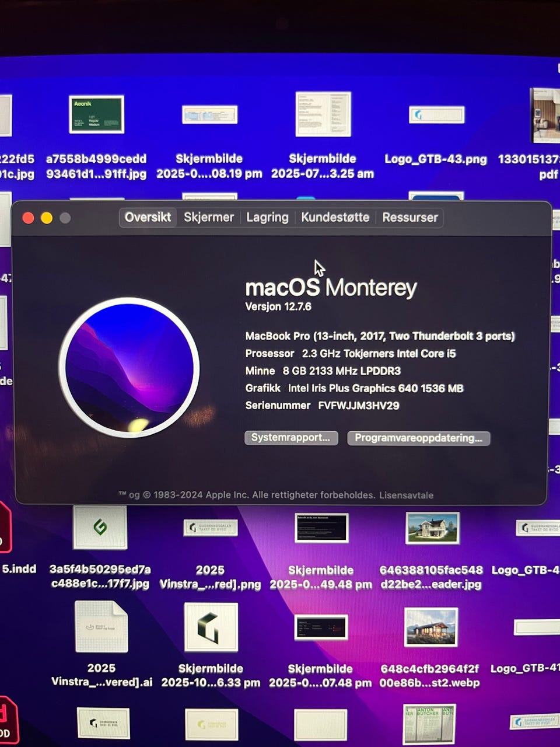Screen dimensions: 560x747
Task: Click the MacBook Pro (13-inch, 2017) model text
Action: 380,336
